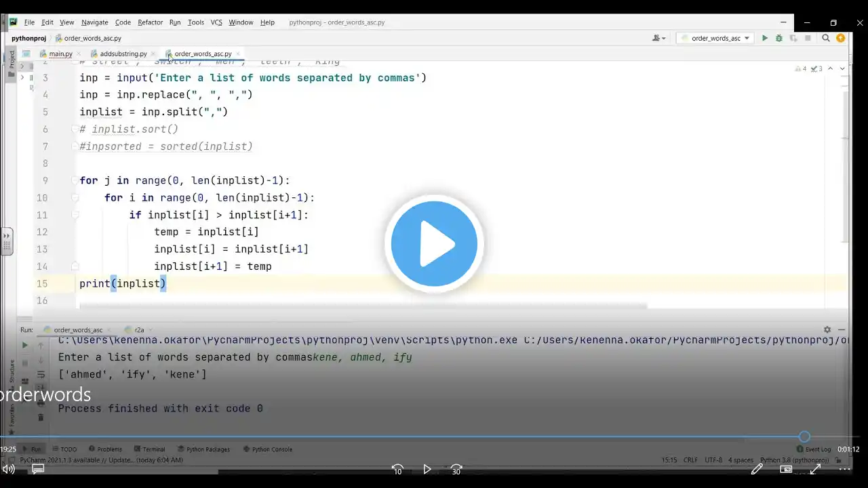Click the 15:15 cursor position status

[x=669, y=460]
